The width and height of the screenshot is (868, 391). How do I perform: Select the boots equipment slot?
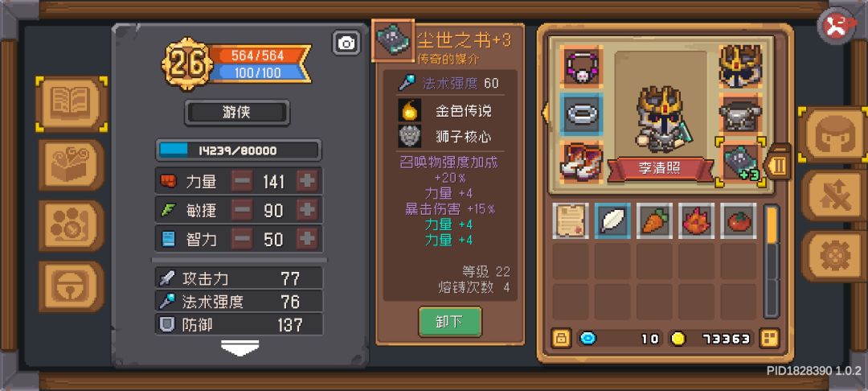tap(581, 161)
